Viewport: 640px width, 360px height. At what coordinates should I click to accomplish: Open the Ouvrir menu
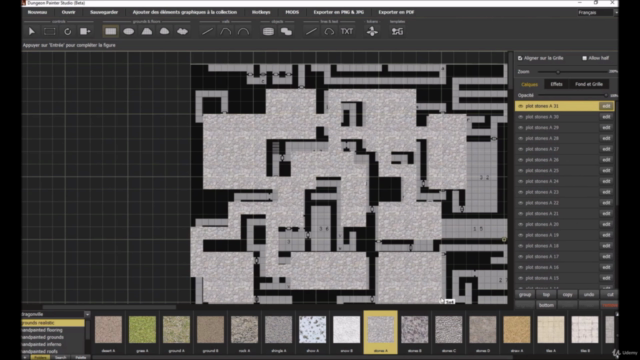[x=69, y=12]
